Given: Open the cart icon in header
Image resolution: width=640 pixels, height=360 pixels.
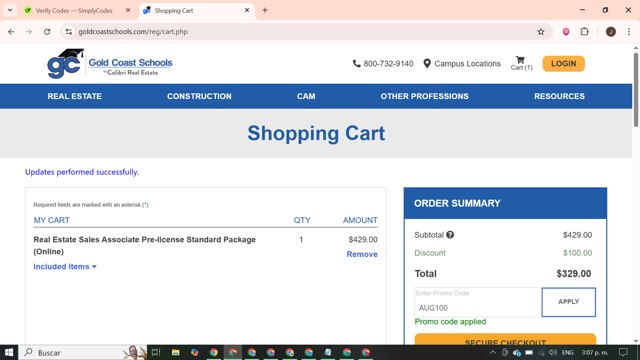Looking at the screenshot, I should (x=521, y=63).
